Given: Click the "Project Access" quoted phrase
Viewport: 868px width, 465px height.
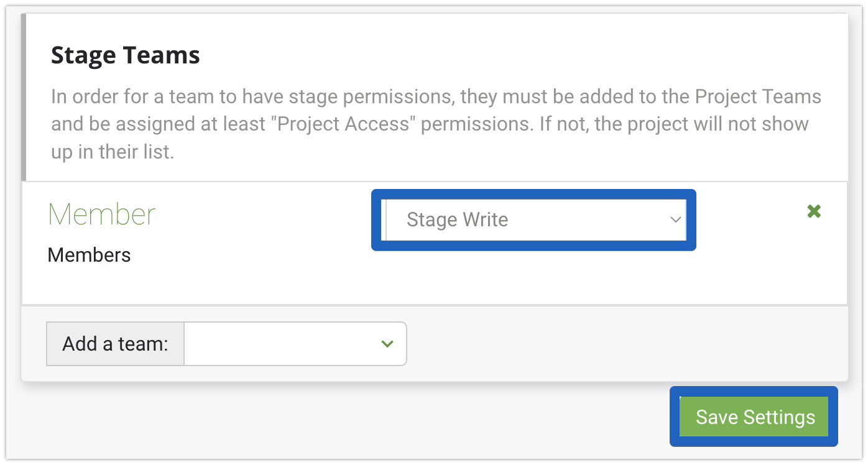Looking at the screenshot, I should pyautogui.click(x=347, y=123).
